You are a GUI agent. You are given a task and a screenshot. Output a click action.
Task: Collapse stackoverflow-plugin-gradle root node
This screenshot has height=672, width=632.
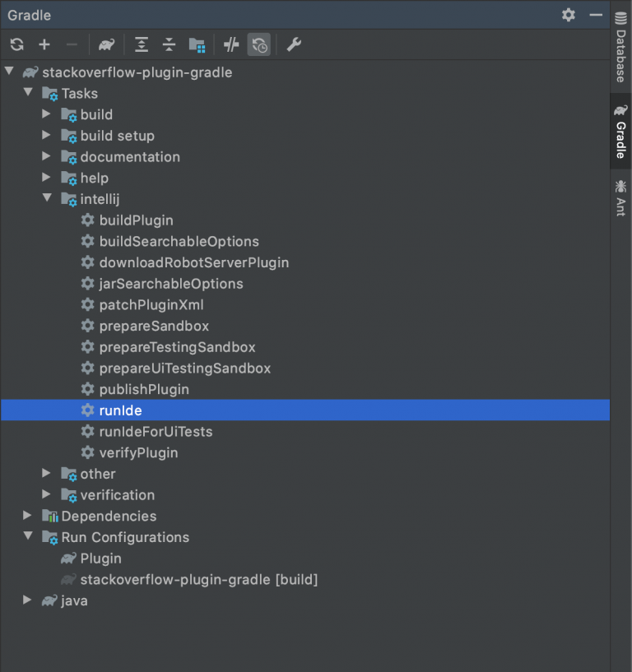[x=9, y=71]
